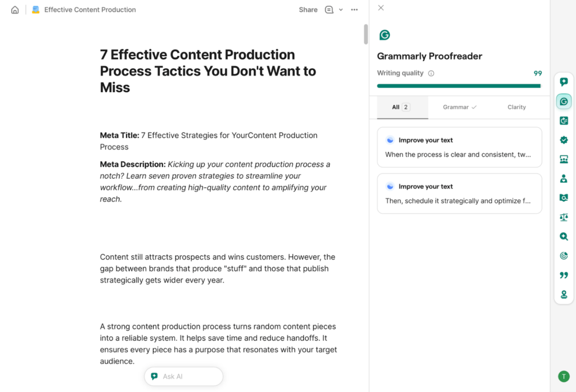576x392 pixels.
Task: Open the comments speech bubble sidebar icon
Action: tap(564, 81)
